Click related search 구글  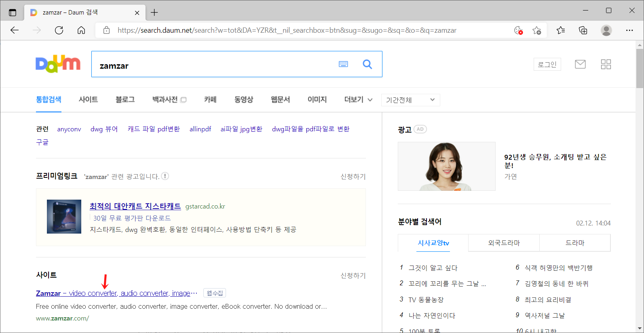42,142
